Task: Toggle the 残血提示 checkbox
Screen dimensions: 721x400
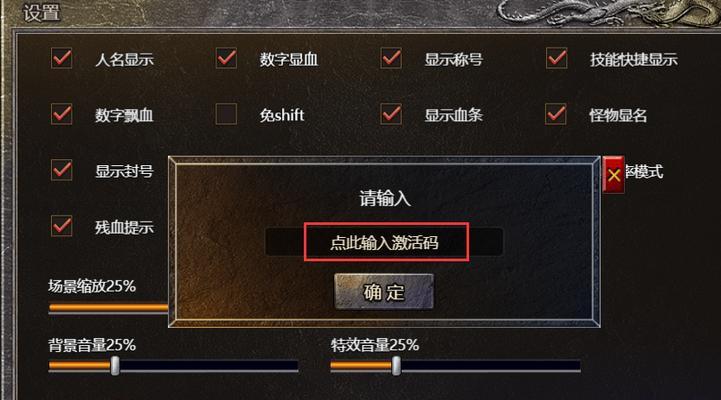Action: pos(62,226)
